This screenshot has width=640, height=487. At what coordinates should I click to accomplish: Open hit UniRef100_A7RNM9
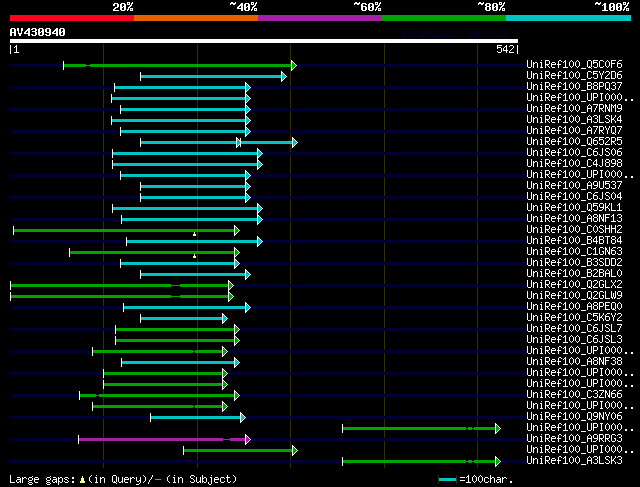[x=574, y=109]
